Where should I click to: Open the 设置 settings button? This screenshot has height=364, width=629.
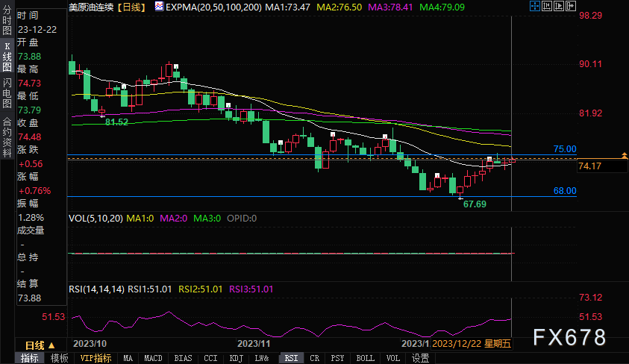coord(420,358)
